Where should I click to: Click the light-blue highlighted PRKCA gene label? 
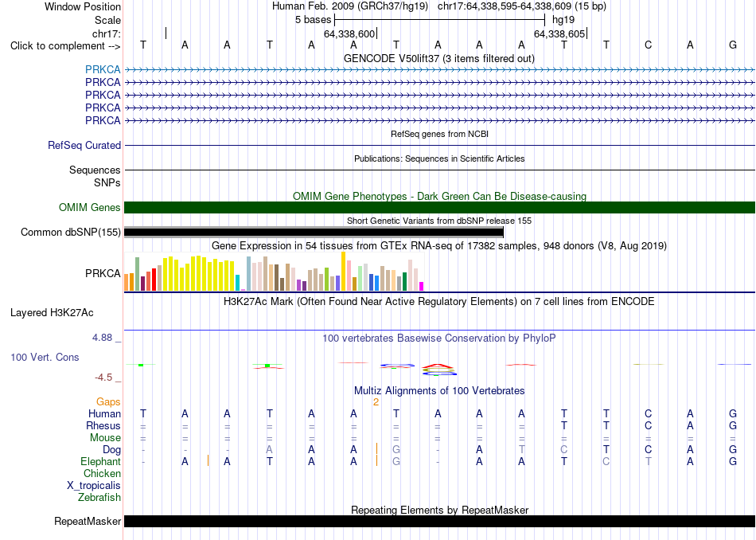(x=103, y=69)
